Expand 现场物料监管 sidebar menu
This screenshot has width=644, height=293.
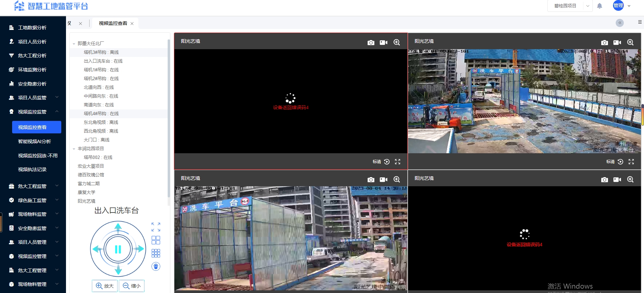(x=33, y=214)
